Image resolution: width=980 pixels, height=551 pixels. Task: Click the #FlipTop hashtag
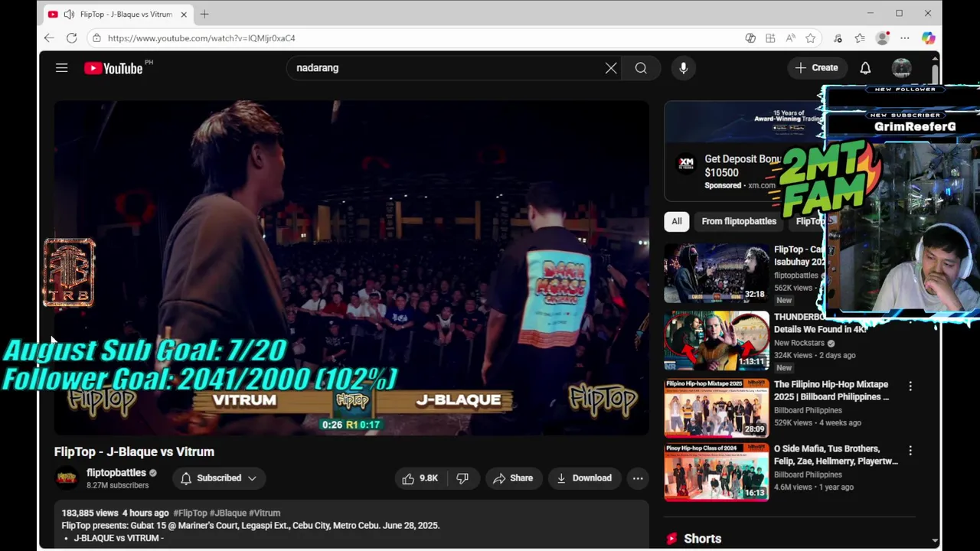190,514
